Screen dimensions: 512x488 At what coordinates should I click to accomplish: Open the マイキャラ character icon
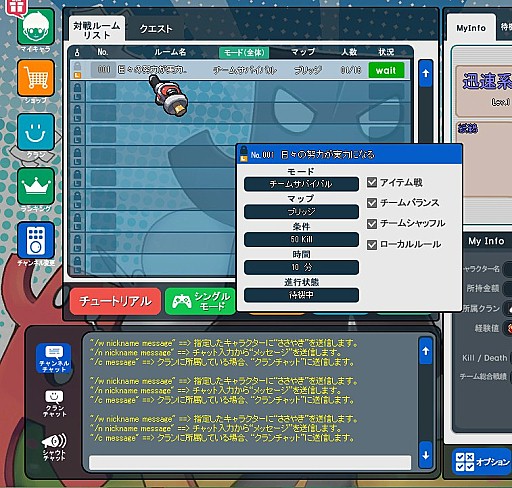pos(36,27)
